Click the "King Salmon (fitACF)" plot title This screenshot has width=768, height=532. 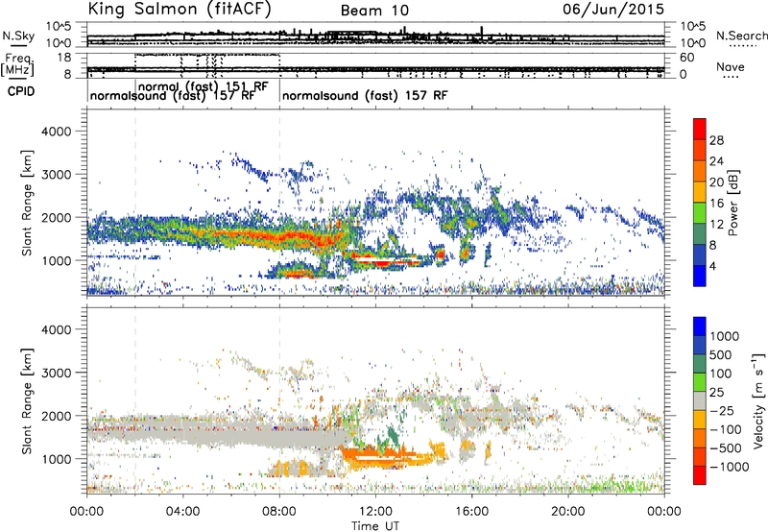pyautogui.click(x=180, y=9)
